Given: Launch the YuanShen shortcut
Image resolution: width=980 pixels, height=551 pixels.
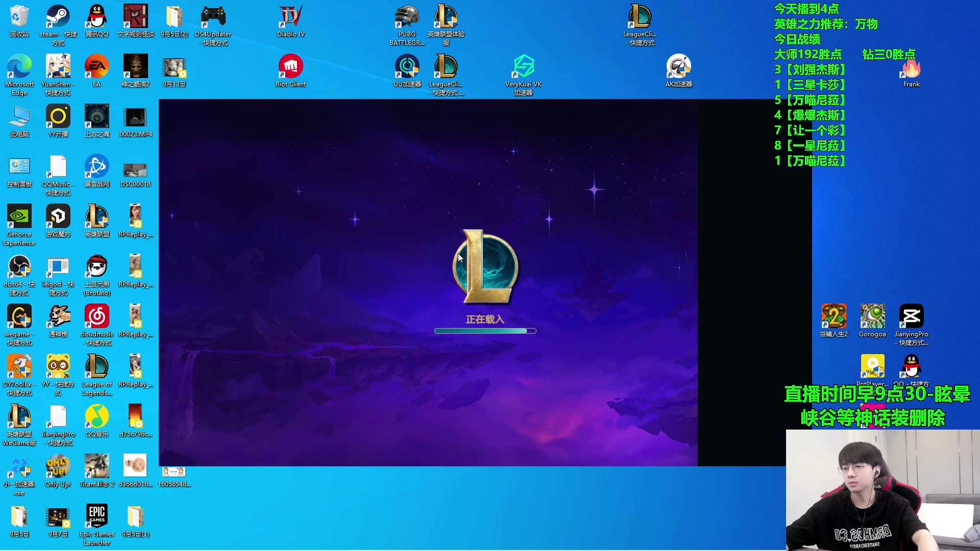Looking at the screenshot, I should [x=58, y=75].
